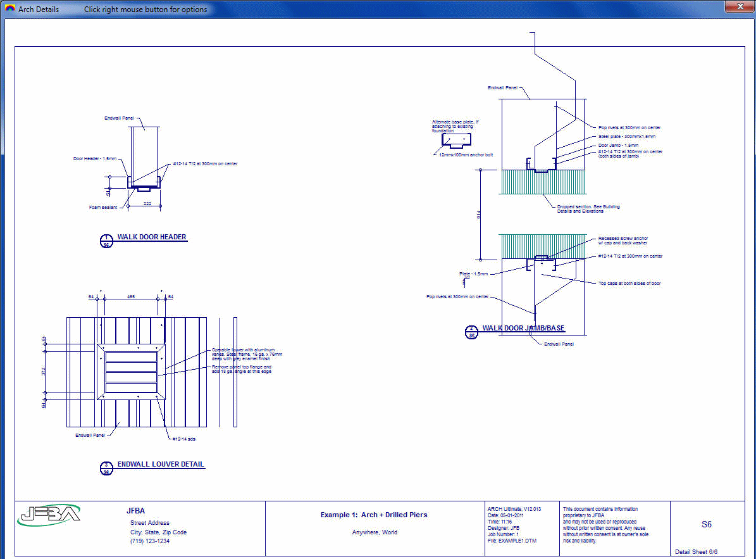Click the JFBA logo in title block
This screenshot has width=756, height=559.
pos(49,514)
